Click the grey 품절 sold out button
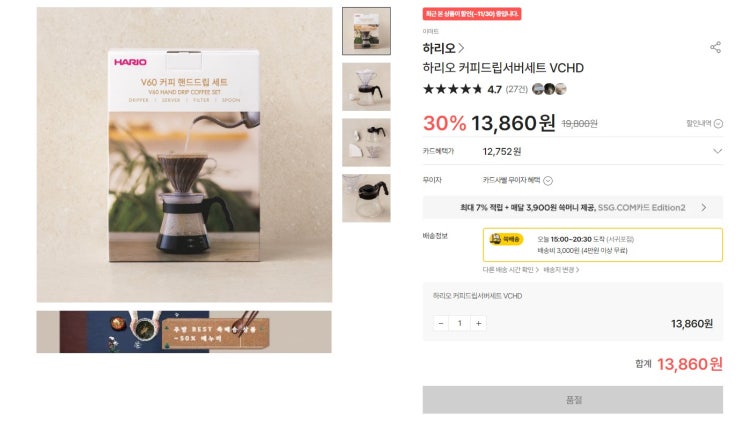 (572, 400)
